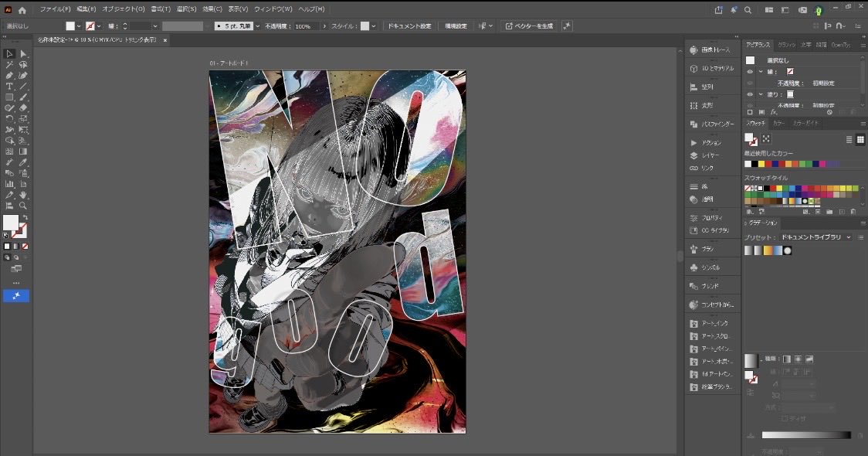This screenshot has width=868, height=456.
Task: Open the オブジェクト(O) menu
Action: tap(124, 9)
